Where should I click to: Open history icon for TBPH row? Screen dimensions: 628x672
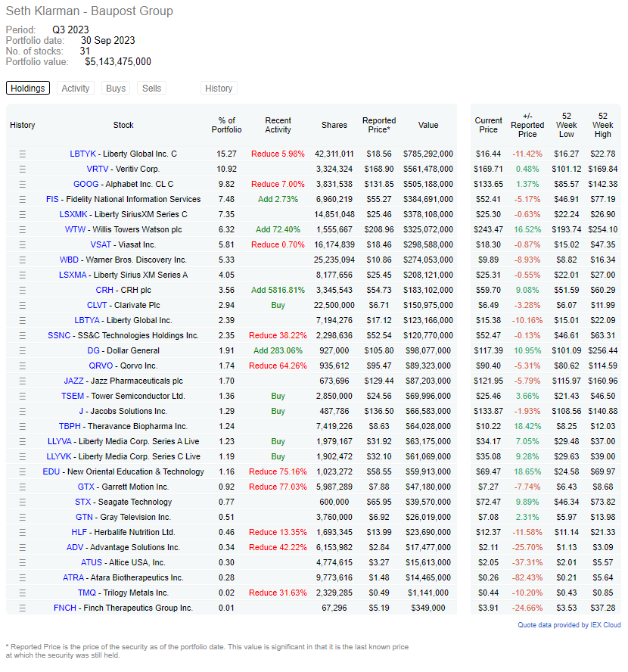22,426
